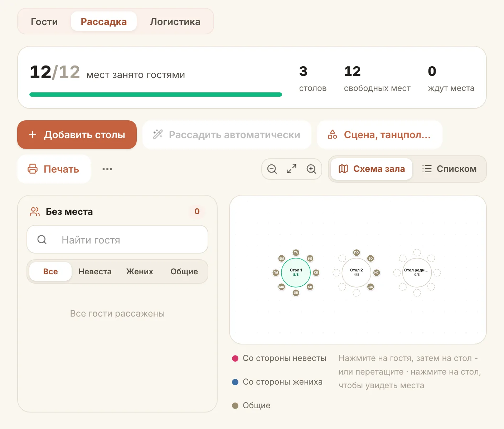
Task: Open the Рассадка tab
Action: 104,21
